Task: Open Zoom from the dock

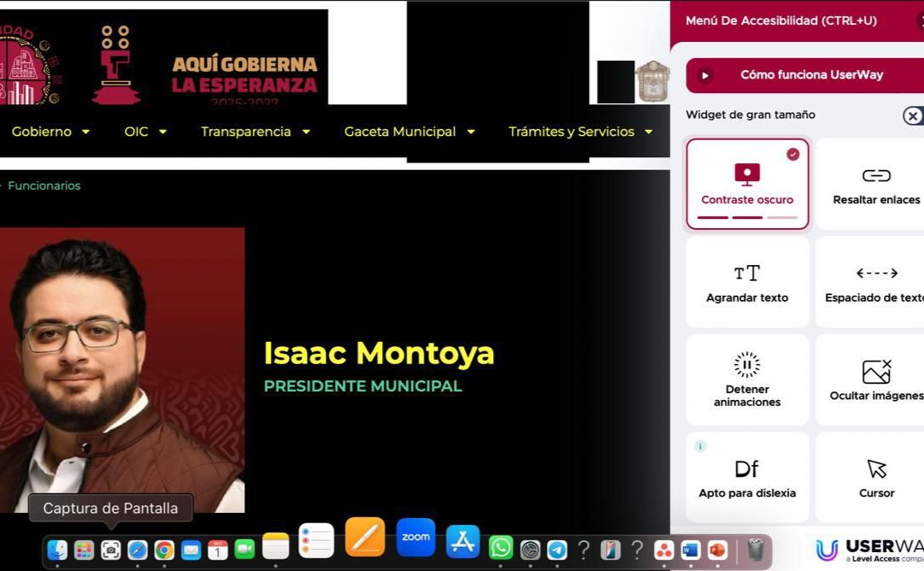Action: point(415,538)
